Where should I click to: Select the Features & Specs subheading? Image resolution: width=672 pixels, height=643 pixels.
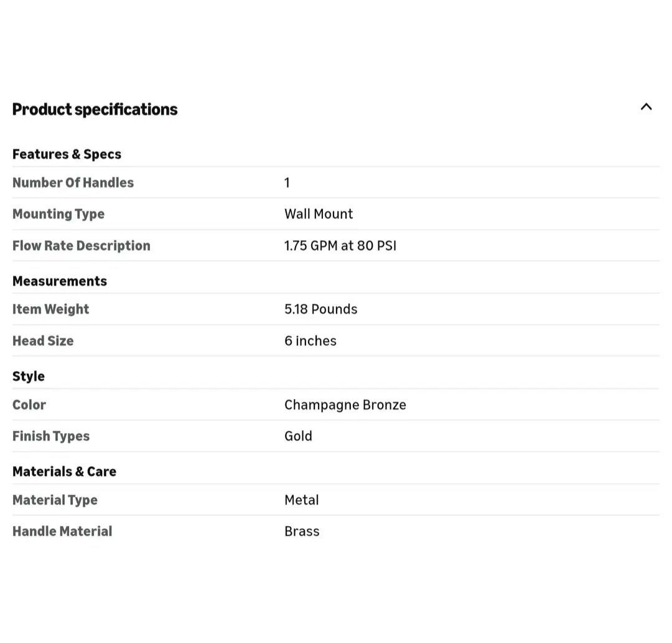(67, 154)
